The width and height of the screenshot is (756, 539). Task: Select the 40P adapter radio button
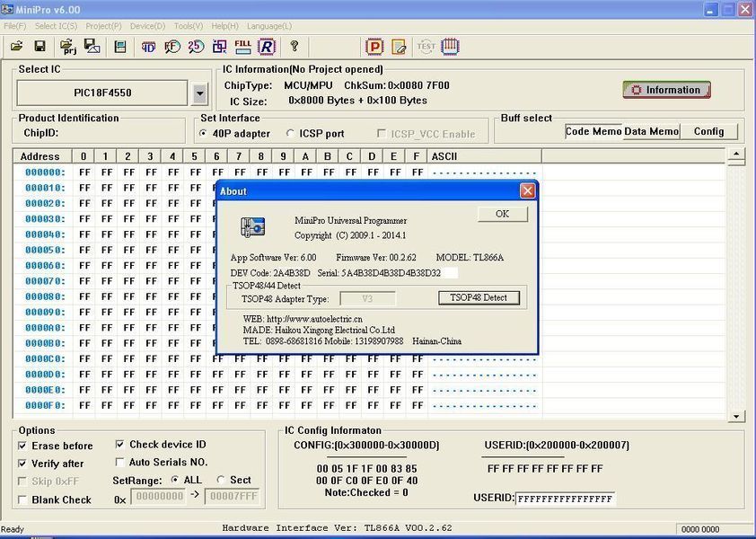[x=203, y=134]
